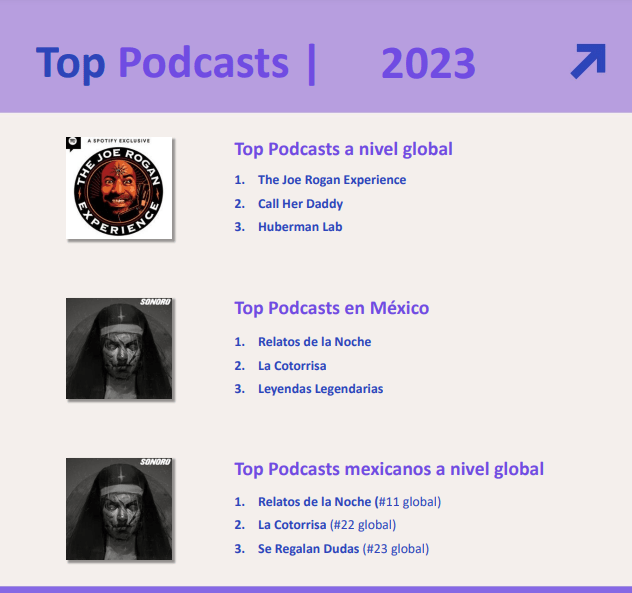Screen dimensions: 632x593
Task: Select 'La Cotorrisa (#22 global)' entry
Action: 327,525
